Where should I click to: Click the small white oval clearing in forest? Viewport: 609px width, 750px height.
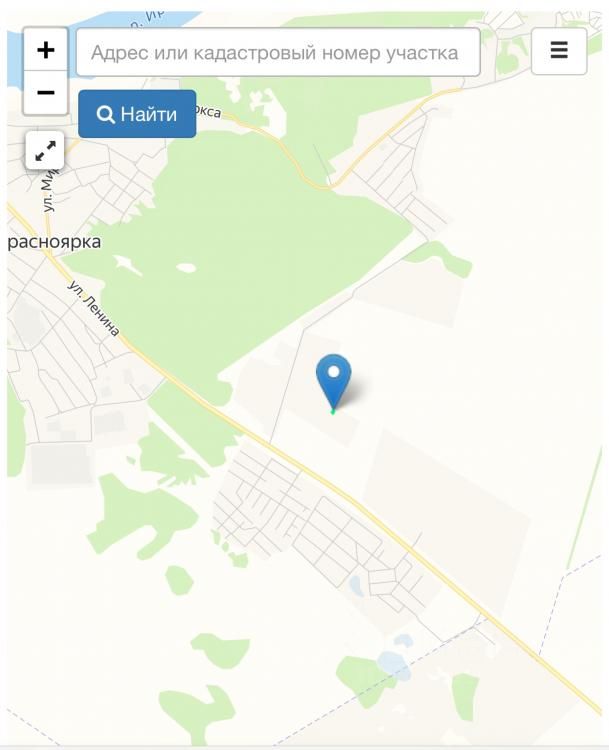[x=186, y=267]
